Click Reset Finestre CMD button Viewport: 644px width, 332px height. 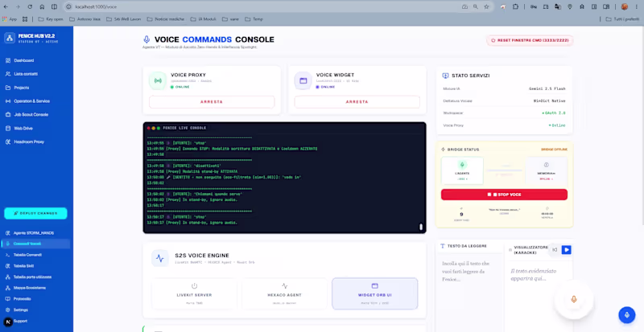[530, 41]
